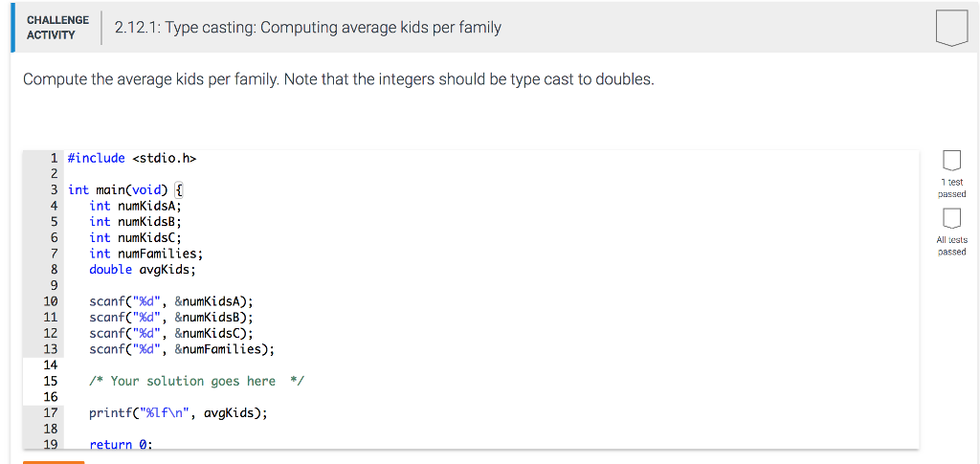
Task: Click the printf avgKids code line
Action: pos(178,413)
